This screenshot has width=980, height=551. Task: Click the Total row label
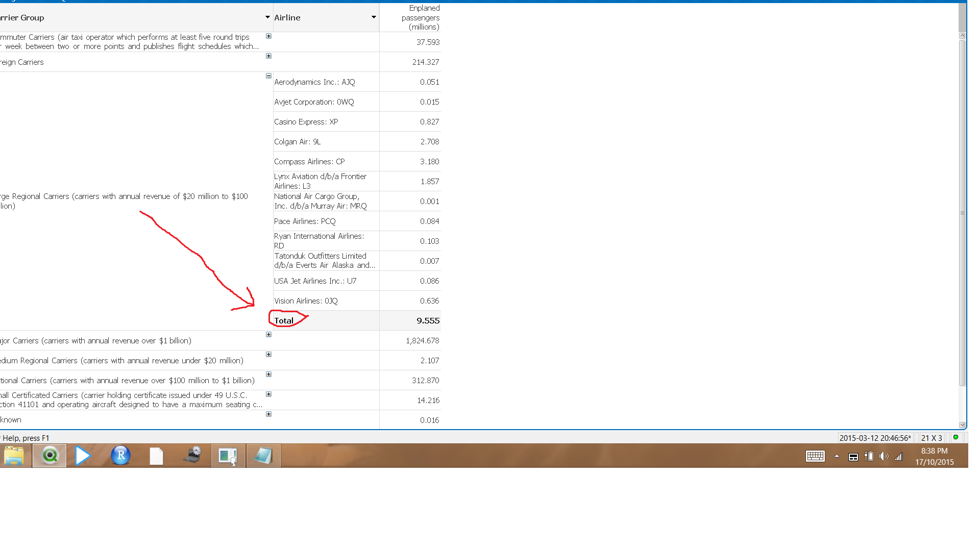click(x=284, y=320)
